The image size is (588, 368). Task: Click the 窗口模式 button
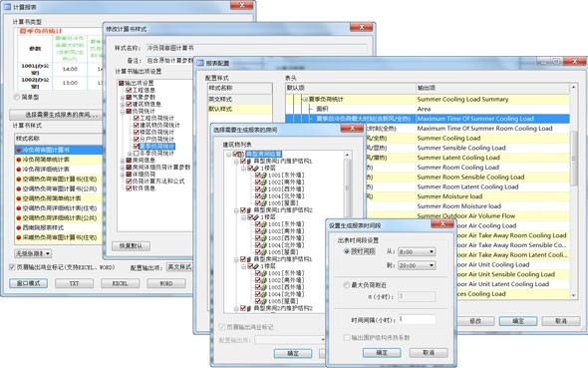click(29, 283)
